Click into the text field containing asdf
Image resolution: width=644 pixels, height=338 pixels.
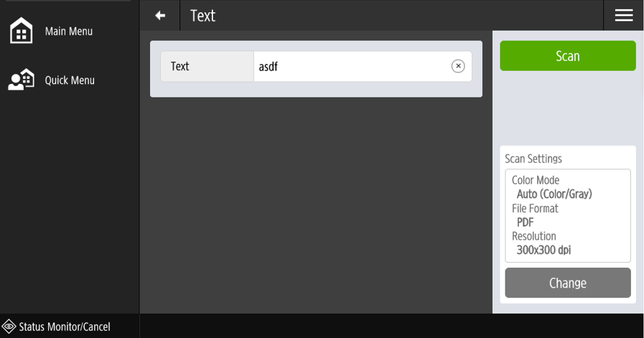tap(350, 67)
